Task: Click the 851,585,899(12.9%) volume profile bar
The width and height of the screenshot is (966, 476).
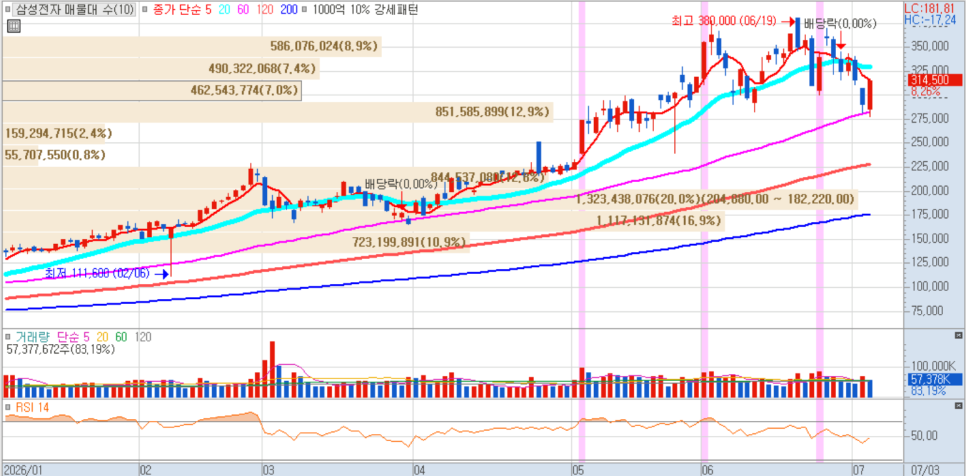Action: [277, 112]
